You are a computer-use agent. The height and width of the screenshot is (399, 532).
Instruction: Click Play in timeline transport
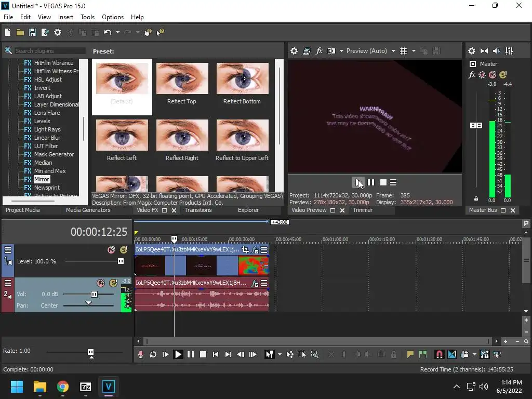[x=178, y=354]
